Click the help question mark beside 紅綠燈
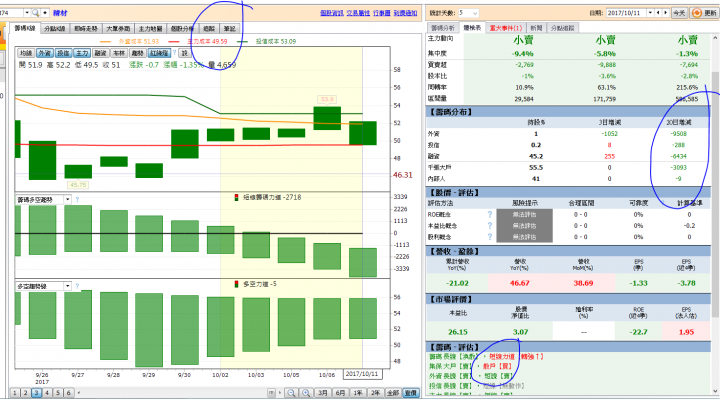Screen dimensions: 720x399 point(174,53)
